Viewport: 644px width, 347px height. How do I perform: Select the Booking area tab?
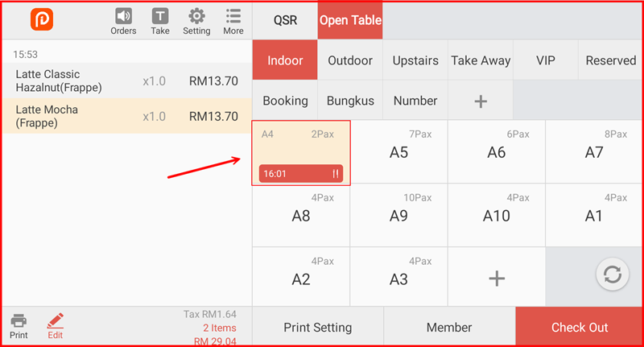tap(285, 101)
